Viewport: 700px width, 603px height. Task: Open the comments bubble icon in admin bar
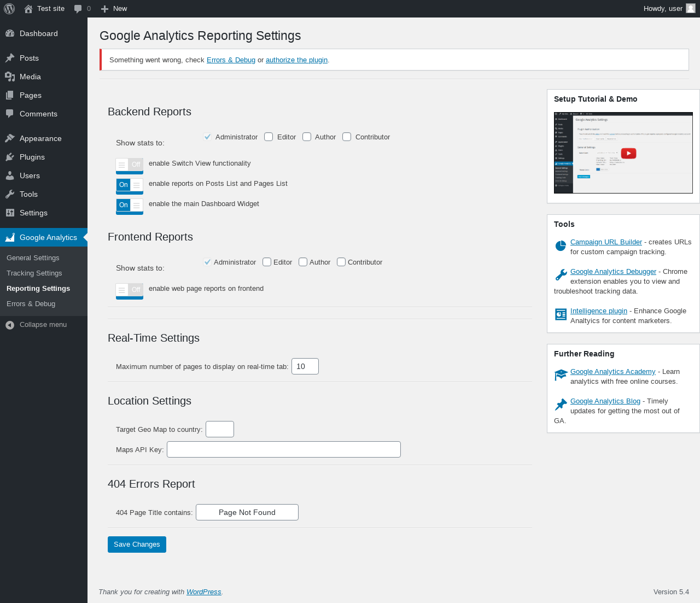(x=78, y=9)
